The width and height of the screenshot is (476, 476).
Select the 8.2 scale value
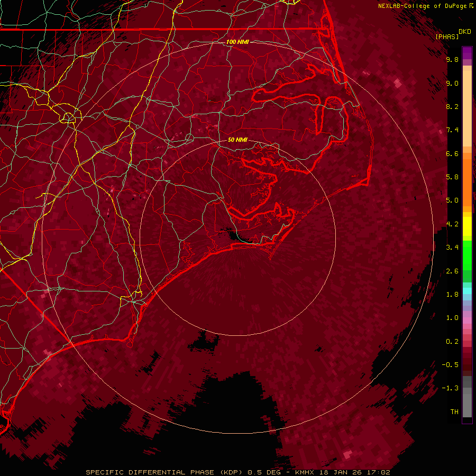452,107
